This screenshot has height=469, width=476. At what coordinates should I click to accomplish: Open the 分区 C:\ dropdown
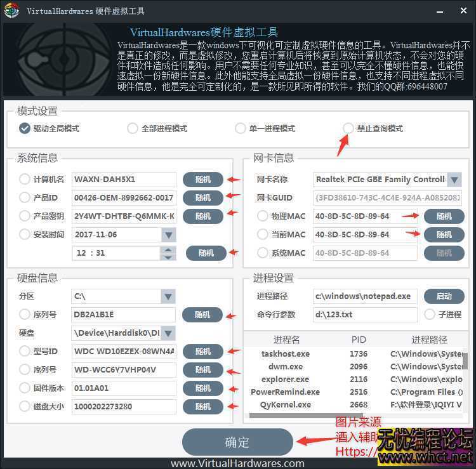[168, 296]
